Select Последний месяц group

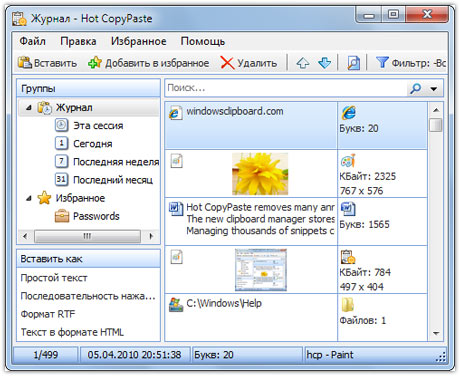[x=113, y=180]
